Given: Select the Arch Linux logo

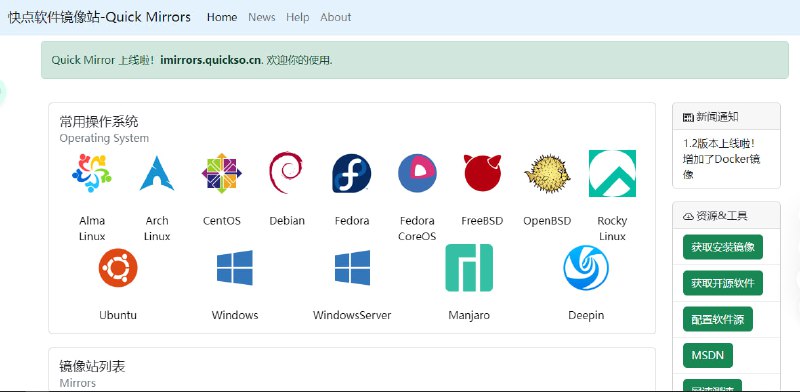Looking at the screenshot, I should point(157,173).
